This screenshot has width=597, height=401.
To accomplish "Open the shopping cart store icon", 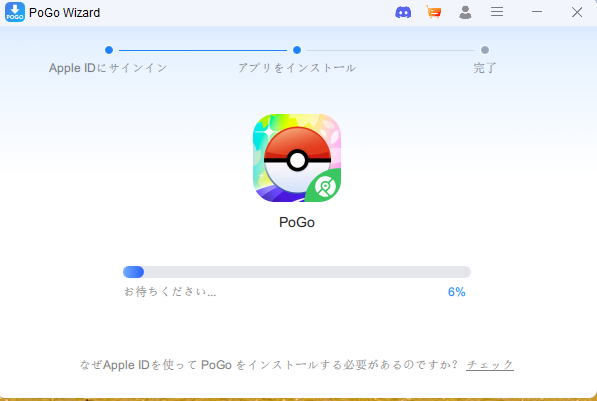I will tap(434, 12).
